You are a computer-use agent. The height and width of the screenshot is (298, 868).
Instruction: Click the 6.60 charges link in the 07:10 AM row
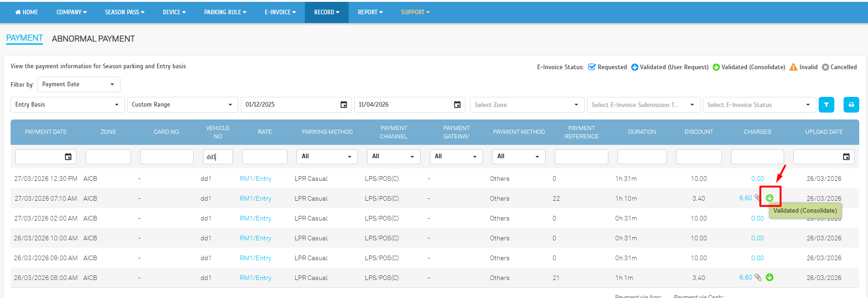[745, 198]
